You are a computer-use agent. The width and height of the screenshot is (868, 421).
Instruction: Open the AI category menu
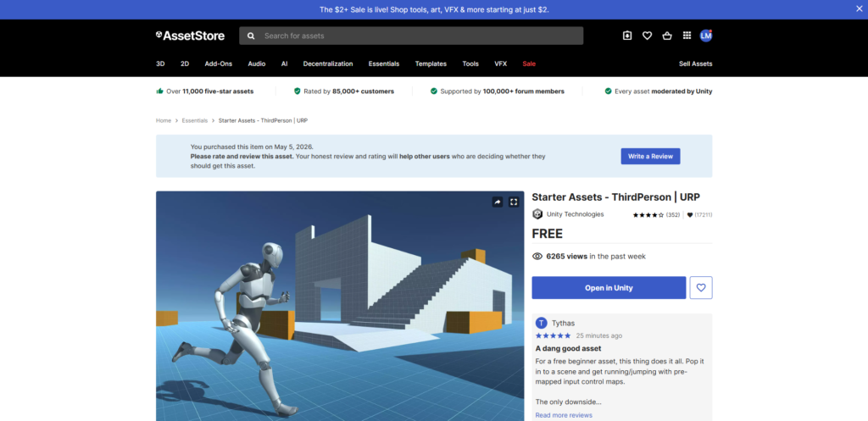[x=285, y=64]
